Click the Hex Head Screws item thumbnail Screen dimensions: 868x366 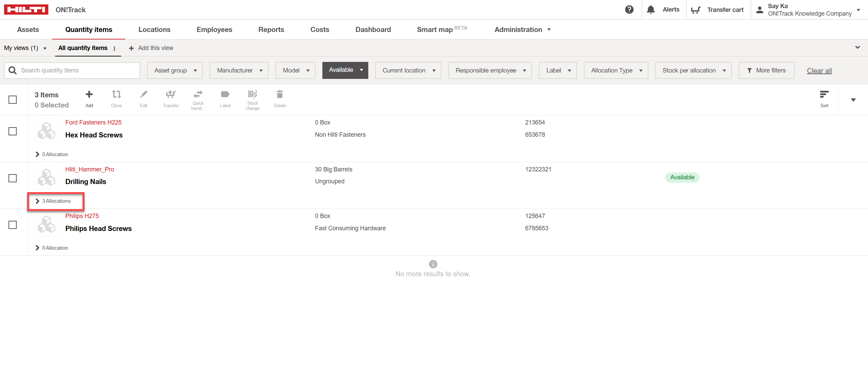(47, 131)
